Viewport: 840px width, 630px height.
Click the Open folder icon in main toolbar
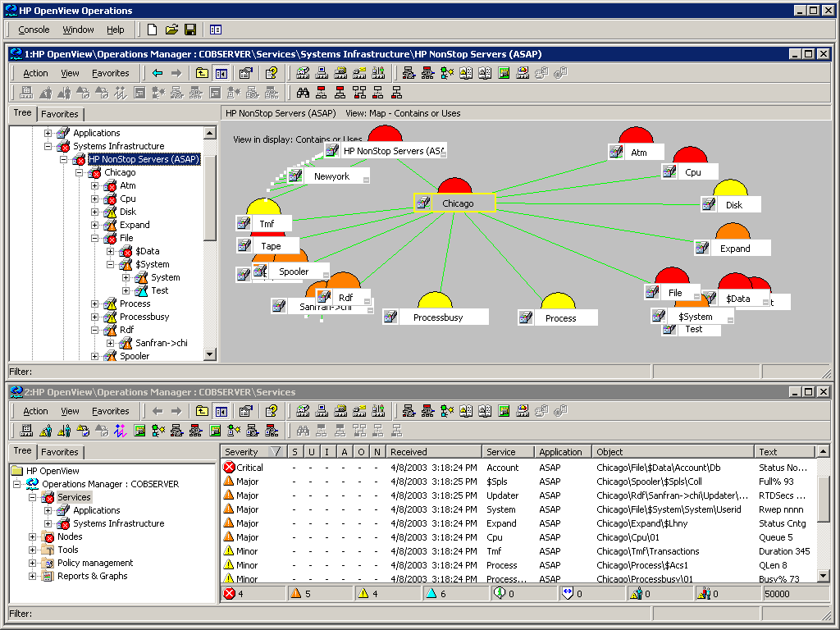coord(171,30)
